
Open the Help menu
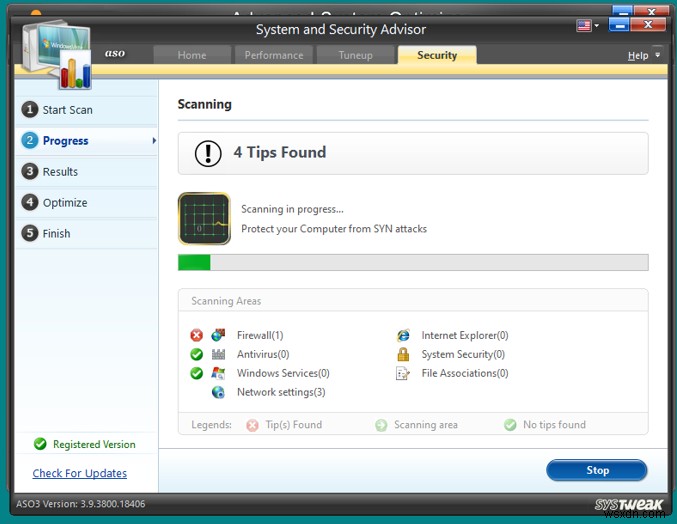(638, 56)
